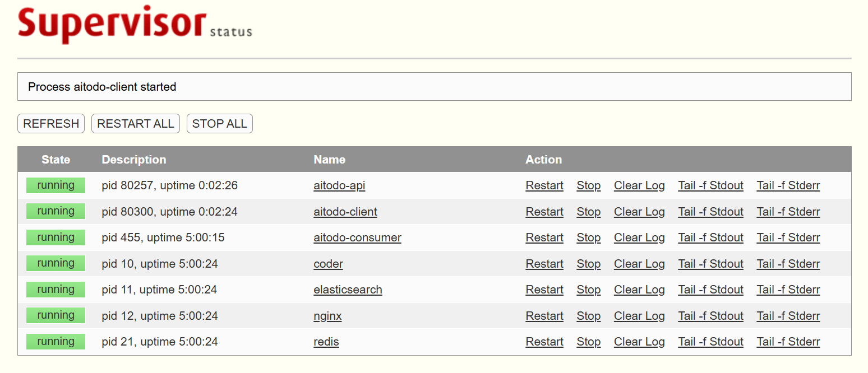Stop the aitodo-client process

(589, 212)
